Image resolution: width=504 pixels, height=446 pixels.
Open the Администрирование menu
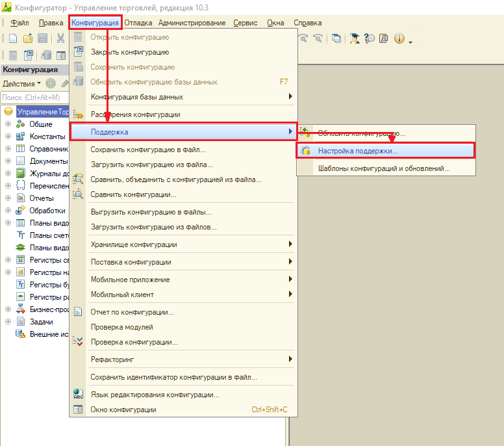pyautogui.click(x=192, y=23)
